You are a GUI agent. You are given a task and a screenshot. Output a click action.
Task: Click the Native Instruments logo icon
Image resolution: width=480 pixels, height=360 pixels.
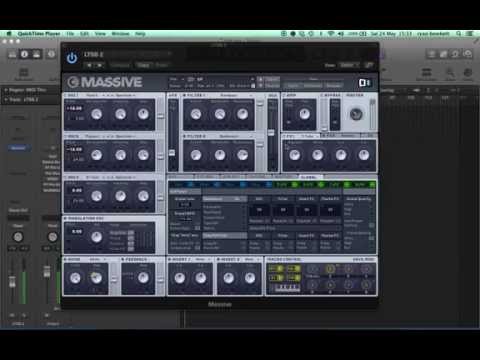tap(364, 83)
